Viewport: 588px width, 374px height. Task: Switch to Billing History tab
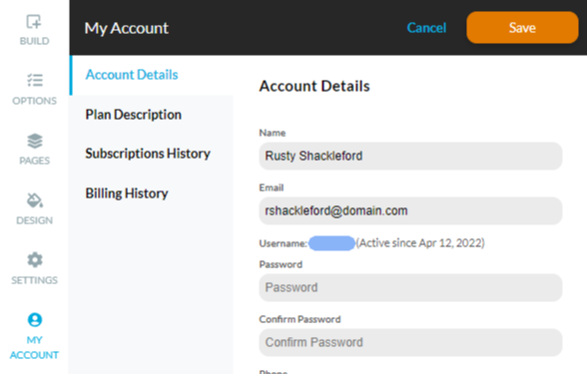tap(127, 193)
